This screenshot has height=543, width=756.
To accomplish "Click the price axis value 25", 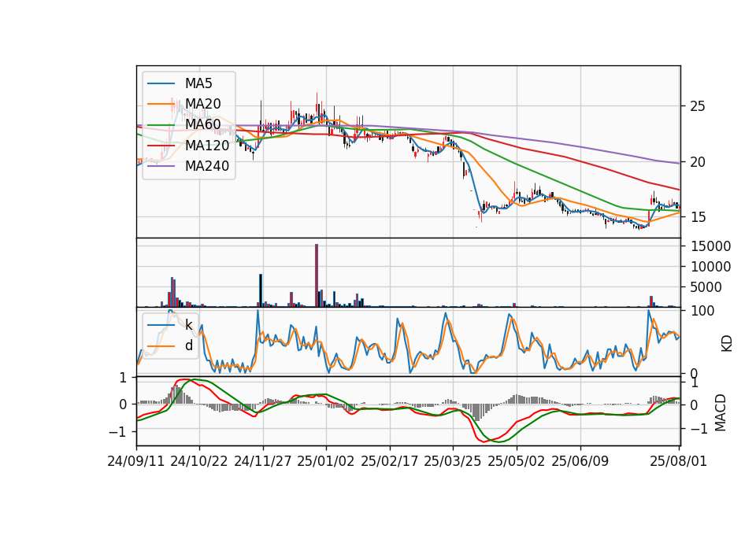I will click(x=698, y=106).
